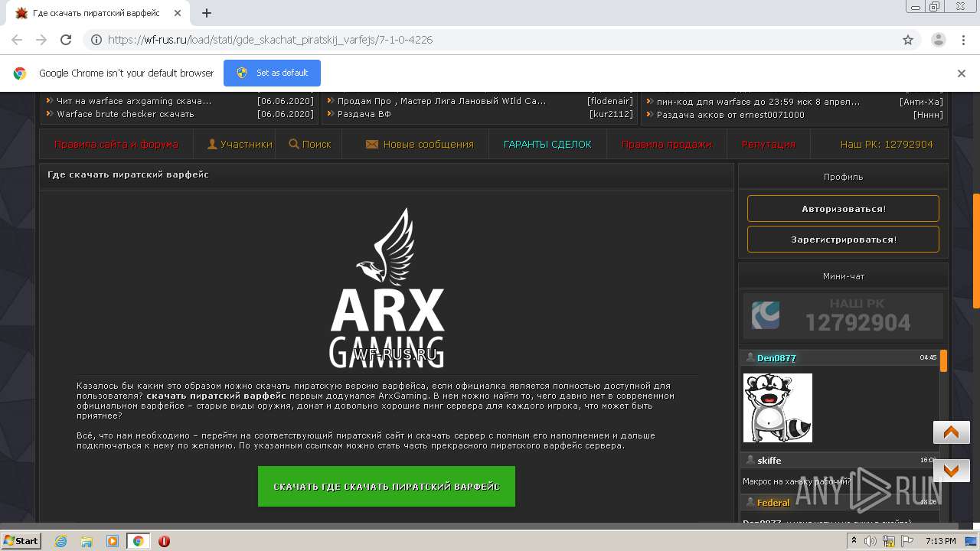Click the Chrome taskbar icon
Image resolution: width=980 pixels, height=551 pixels.
(138, 541)
